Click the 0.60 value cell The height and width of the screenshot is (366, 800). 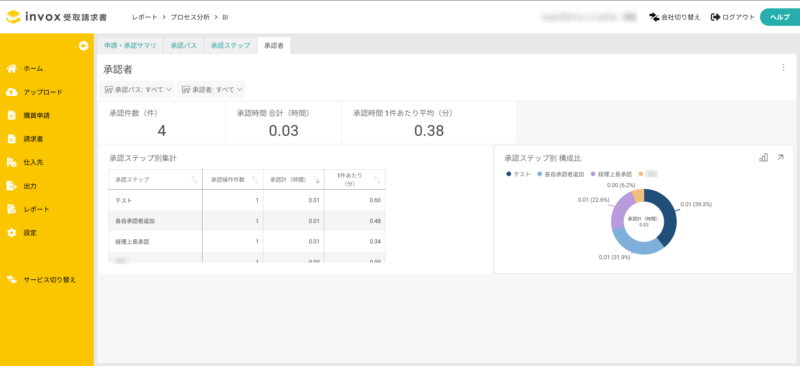point(374,201)
